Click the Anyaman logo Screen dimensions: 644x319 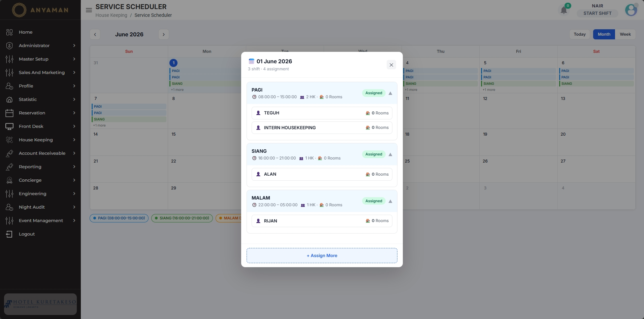pyautogui.click(x=40, y=10)
